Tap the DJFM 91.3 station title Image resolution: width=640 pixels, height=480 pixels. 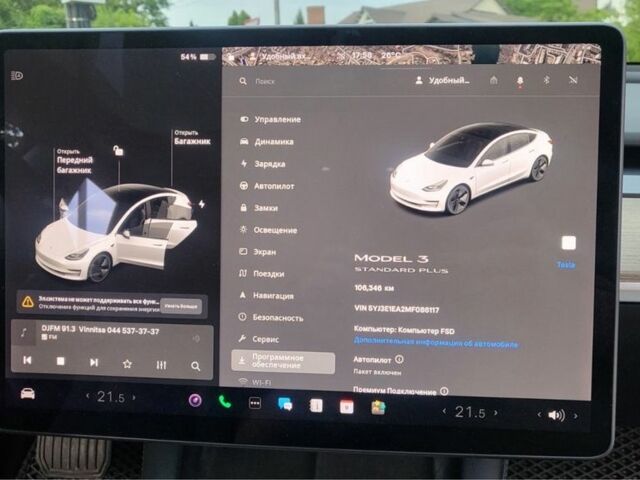point(100,330)
